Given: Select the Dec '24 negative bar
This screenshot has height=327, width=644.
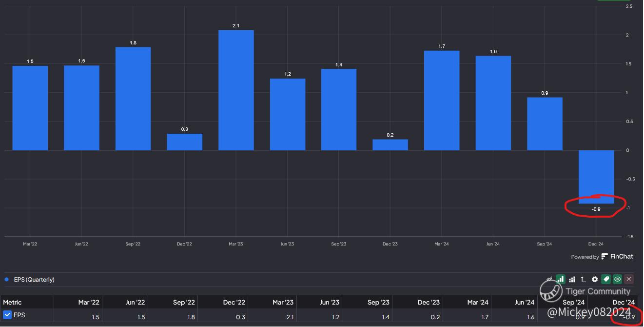Looking at the screenshot, I should [x=596, y=177].
